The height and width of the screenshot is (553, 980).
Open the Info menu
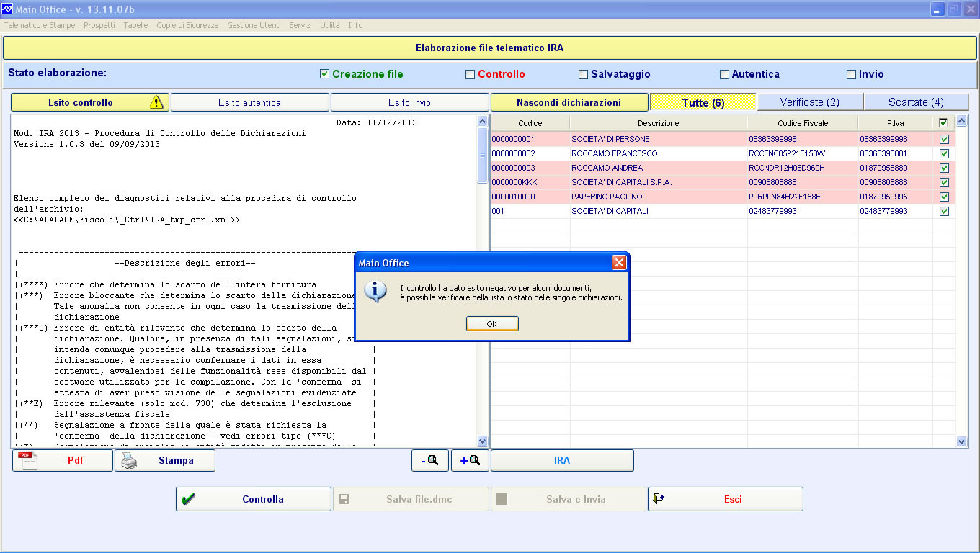pos(355,25)
